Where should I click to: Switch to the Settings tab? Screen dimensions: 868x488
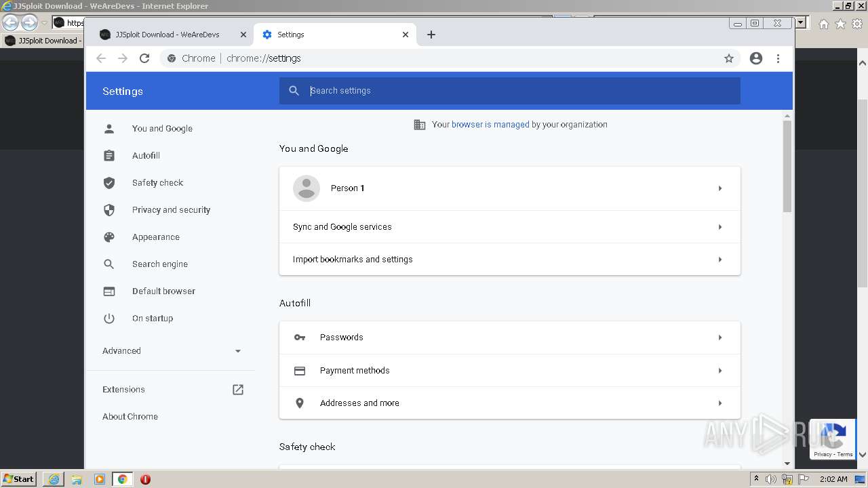(x=334, y=35)
